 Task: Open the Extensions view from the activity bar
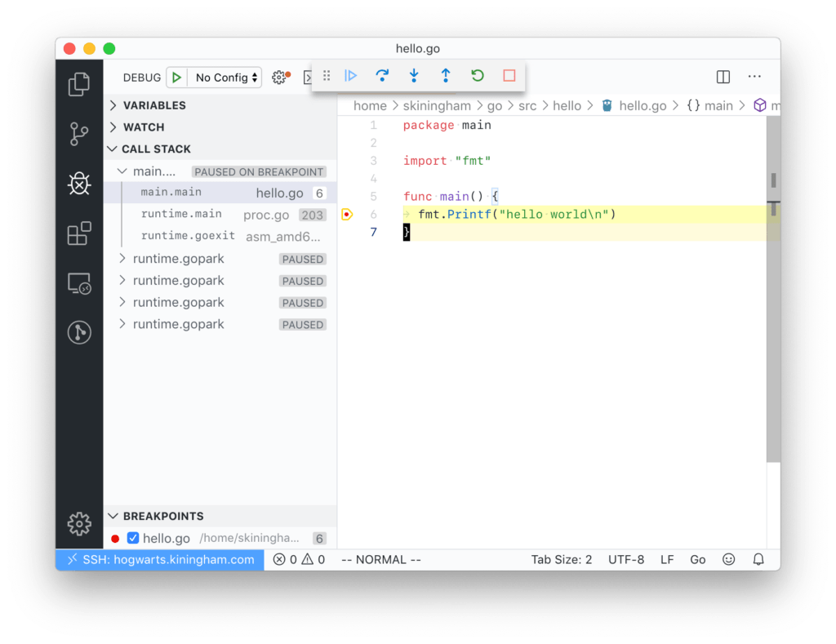pyautogui.click(x=78, y=233)
